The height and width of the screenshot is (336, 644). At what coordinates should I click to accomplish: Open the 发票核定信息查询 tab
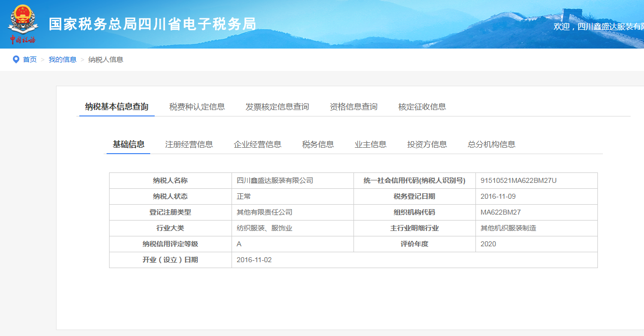click(277, 107)
